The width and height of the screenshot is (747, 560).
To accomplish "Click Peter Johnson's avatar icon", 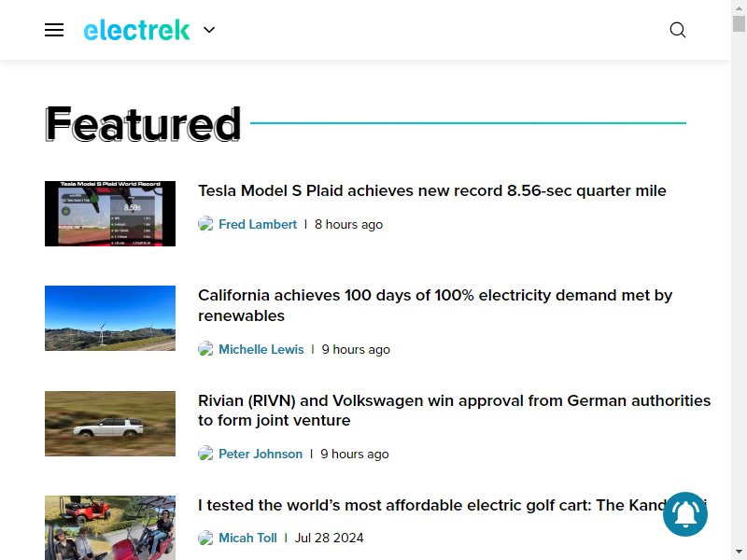I will [205, 454].
